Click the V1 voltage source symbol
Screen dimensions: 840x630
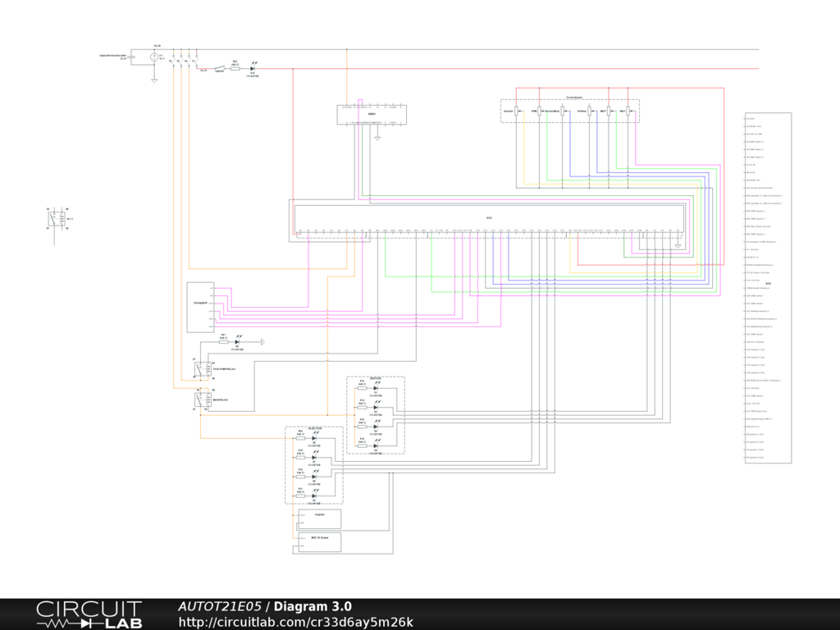point(153,57)
